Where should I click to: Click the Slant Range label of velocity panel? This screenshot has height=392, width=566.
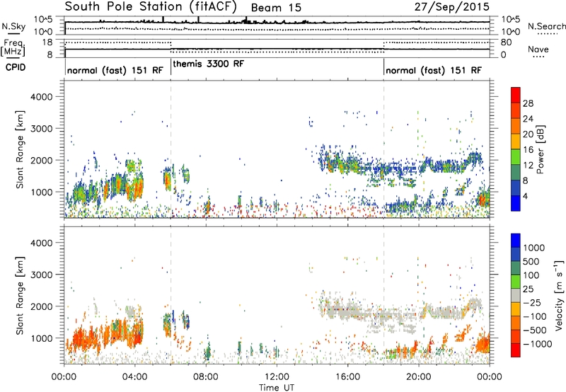click(x=20, y=295)
